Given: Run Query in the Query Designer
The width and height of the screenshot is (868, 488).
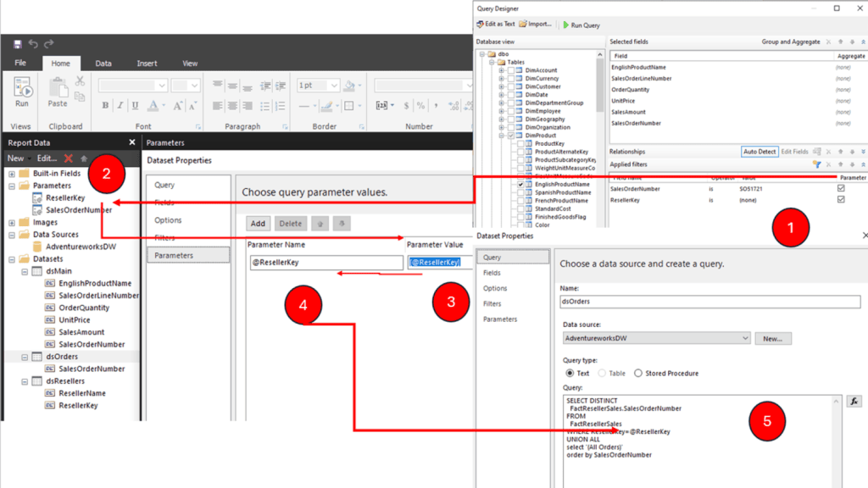Looking at the screenshot, I should [x=583, y=25].
